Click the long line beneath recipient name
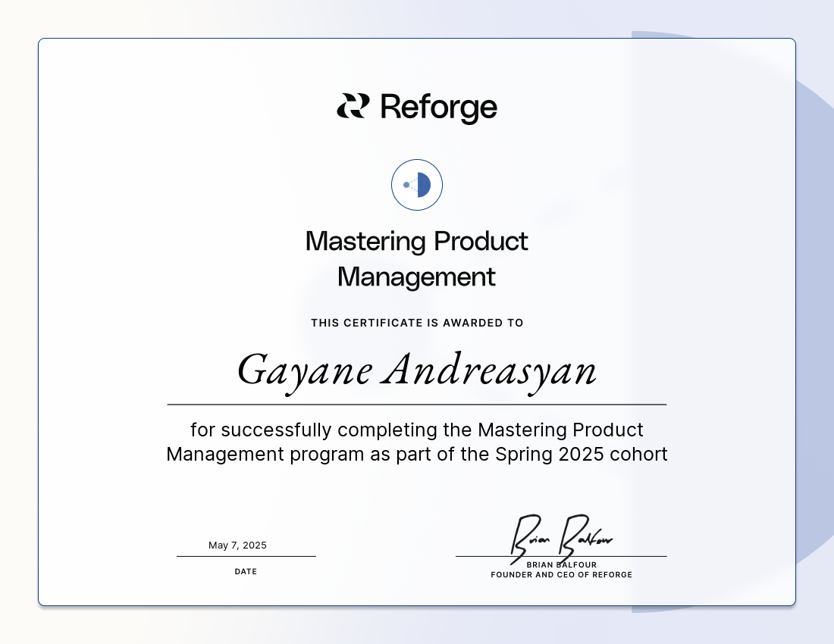This screenshot has width=834, height=644. pyautogui.click(x=417, y=405)
